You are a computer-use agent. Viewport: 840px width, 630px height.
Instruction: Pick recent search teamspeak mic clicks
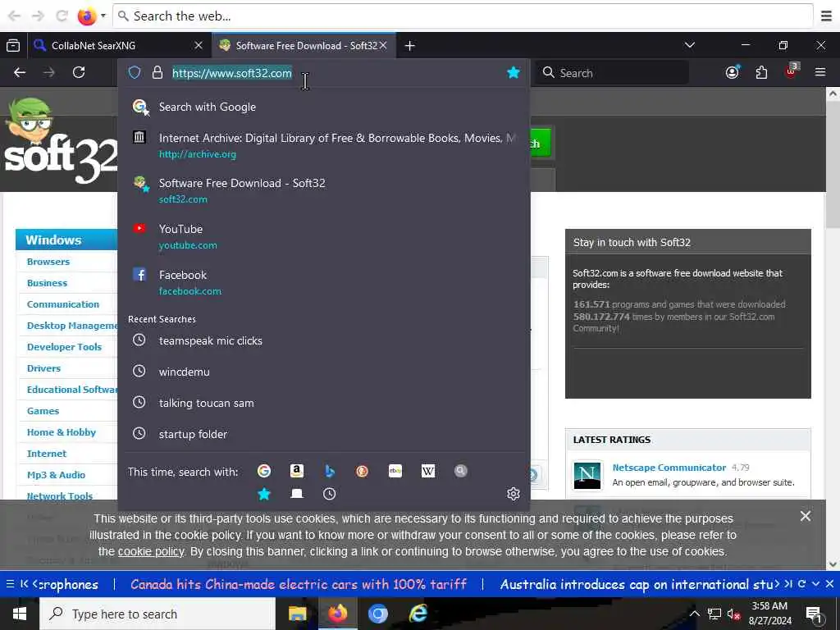[323, 340]
